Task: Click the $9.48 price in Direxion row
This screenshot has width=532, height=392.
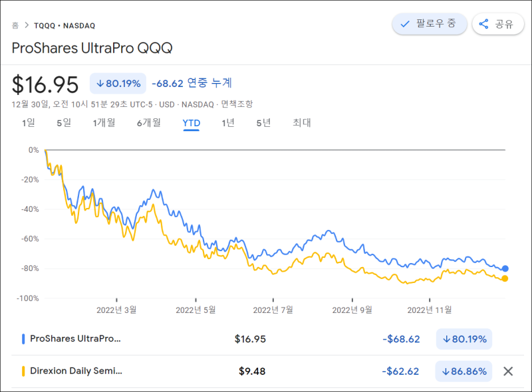Action: [x=252, y=371]
